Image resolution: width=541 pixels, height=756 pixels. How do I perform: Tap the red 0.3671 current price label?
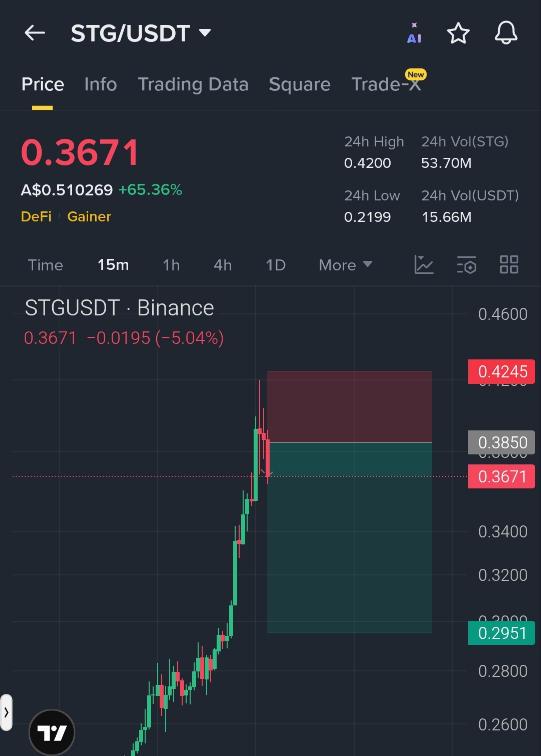coord(501,476)
